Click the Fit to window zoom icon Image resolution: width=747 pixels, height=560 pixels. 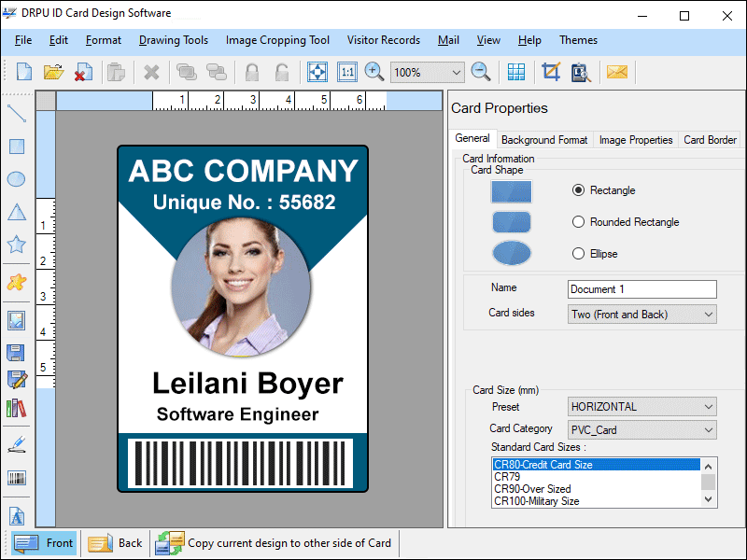317,72
